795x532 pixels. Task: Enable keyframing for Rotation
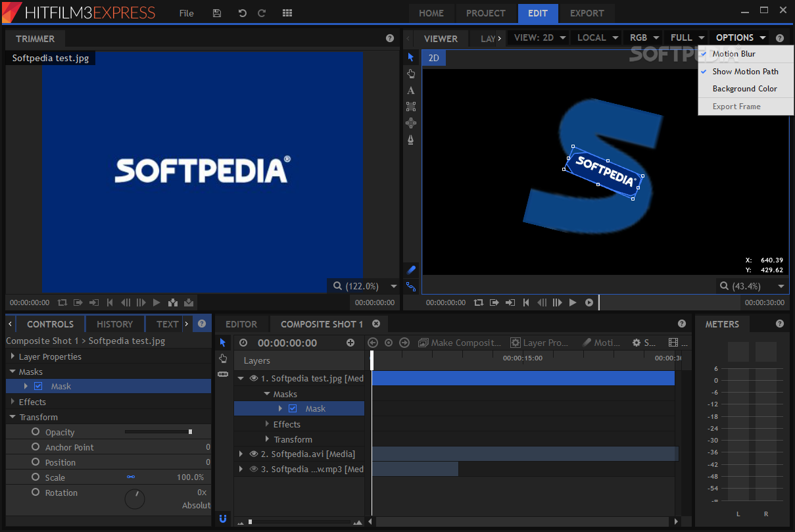[36, 492]
